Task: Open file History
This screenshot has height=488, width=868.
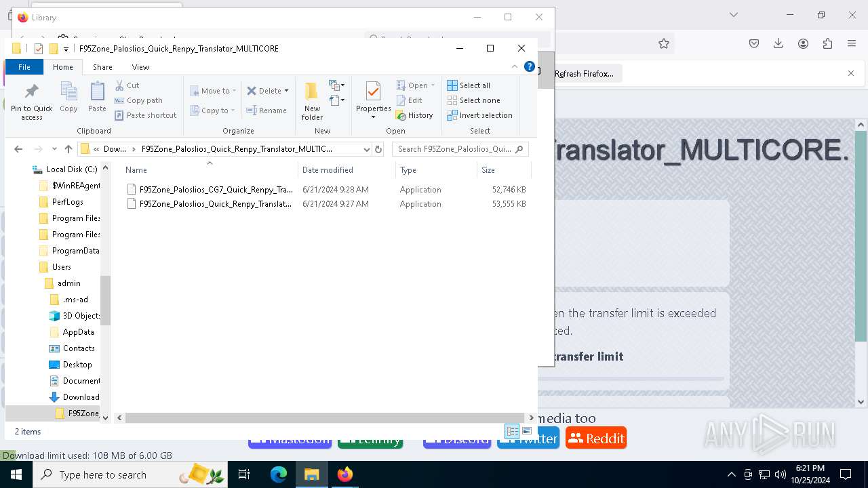Action: [x=414, y=115]
